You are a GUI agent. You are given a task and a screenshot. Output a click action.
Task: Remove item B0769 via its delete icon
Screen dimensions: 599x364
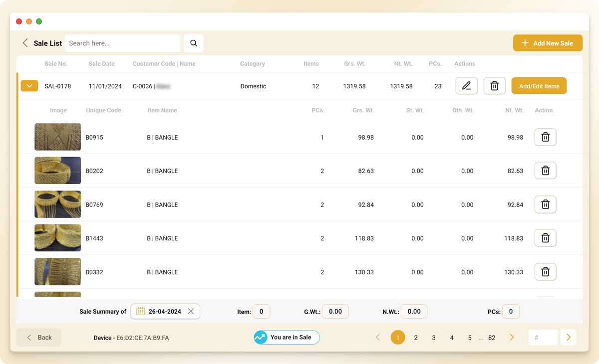click(545, 204)
